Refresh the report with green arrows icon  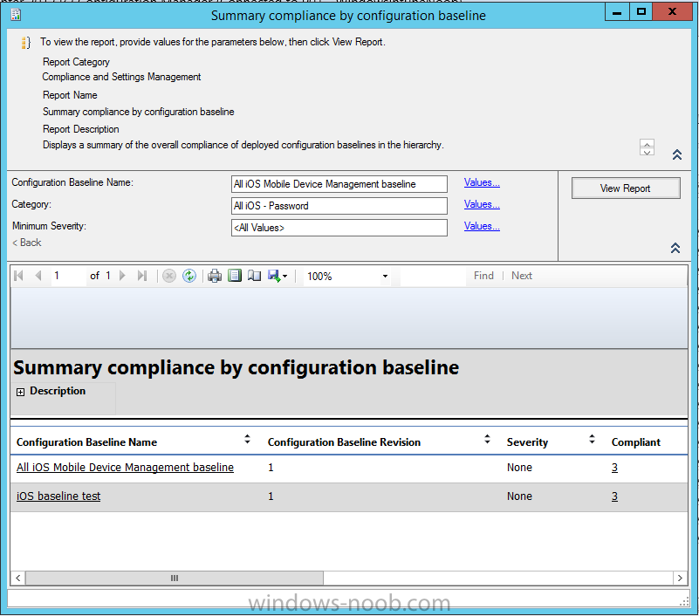(189, 276)
